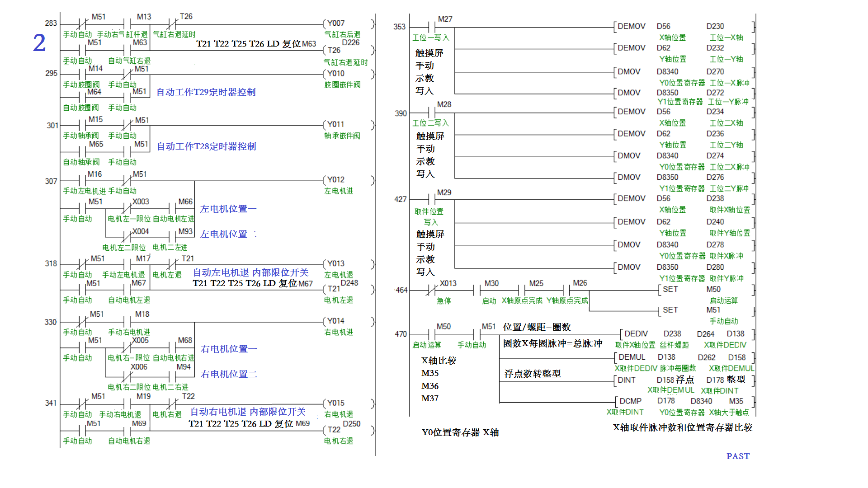868x488 pixels.
Task: Select the M29 contact at step 427
Action: tap(432, 199)
